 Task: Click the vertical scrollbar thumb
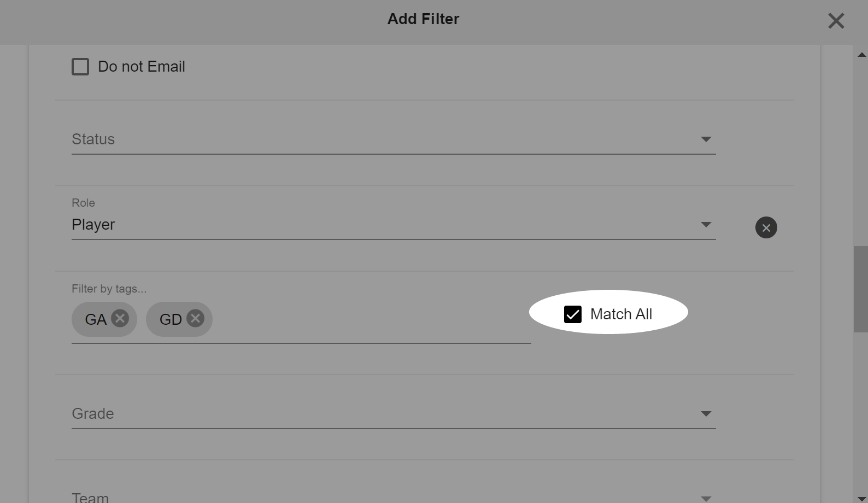point(860,289)
